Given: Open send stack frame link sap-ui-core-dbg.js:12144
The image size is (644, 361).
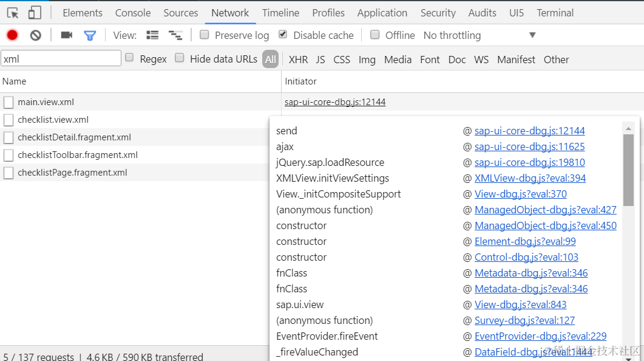Looking at the screenshot, I should click(x=529, y=131).
